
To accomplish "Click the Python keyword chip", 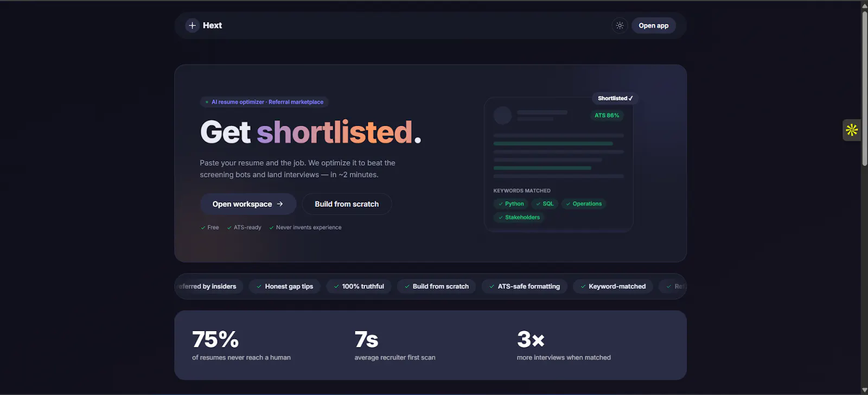I will 511,204.
